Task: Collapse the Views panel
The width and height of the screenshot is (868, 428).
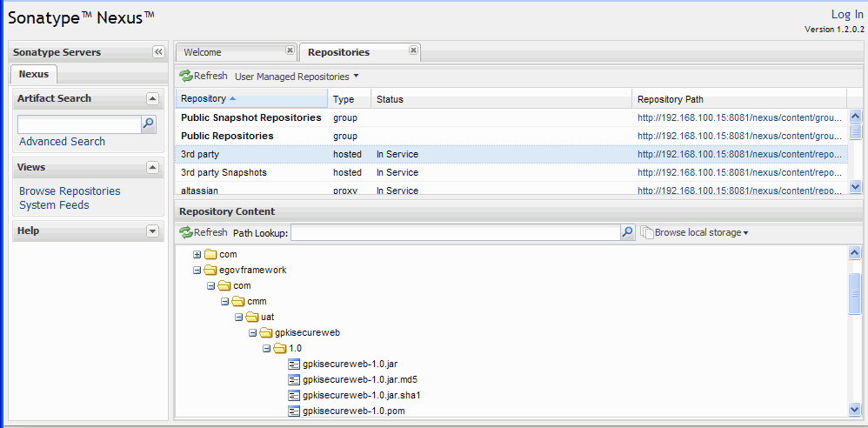Action: [153, 167]
